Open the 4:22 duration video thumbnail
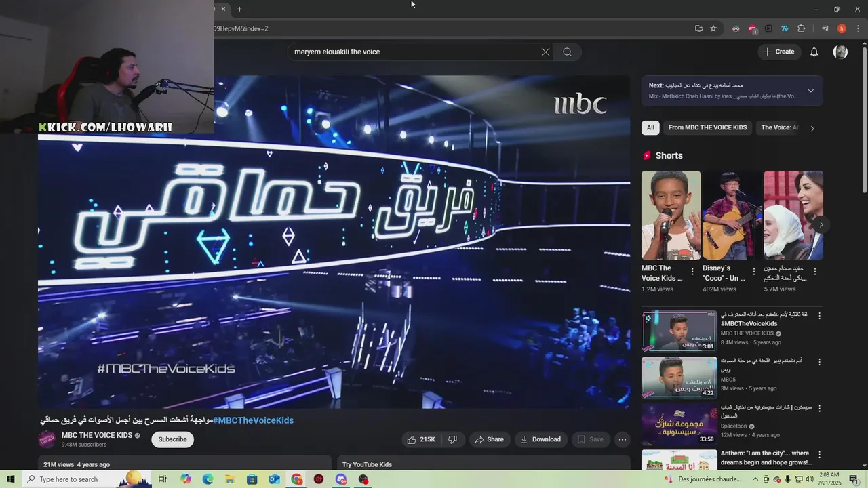 point(679,377)
